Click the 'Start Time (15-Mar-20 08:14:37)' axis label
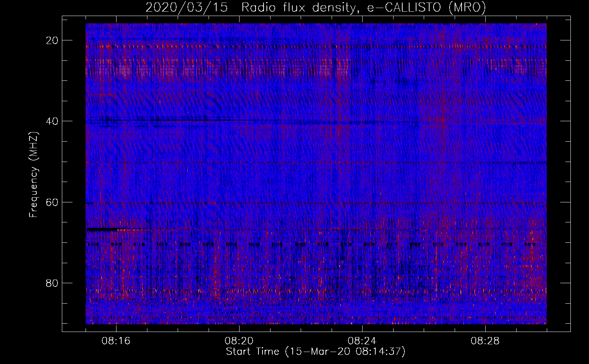589x364 pixels. tap(316, 352)
